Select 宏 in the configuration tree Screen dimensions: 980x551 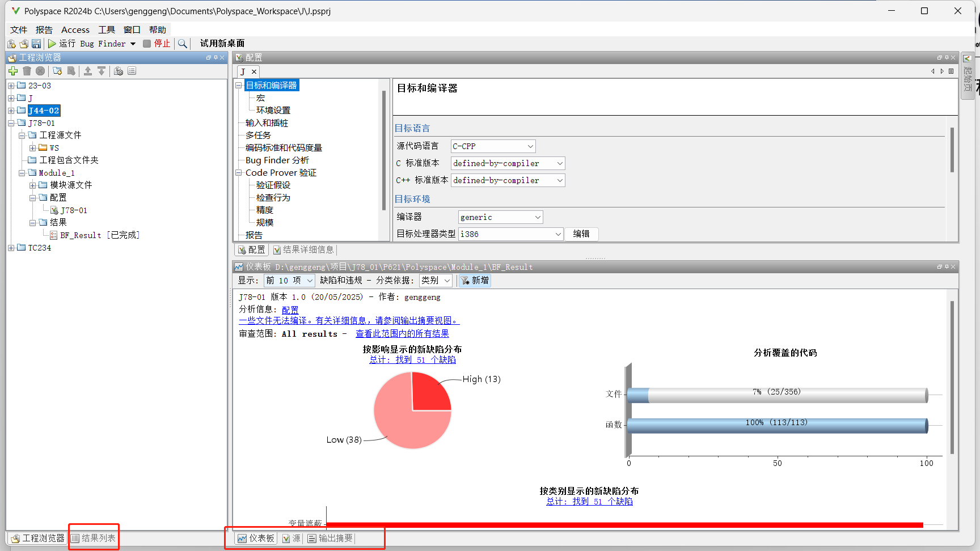click(x=260, y=98)
